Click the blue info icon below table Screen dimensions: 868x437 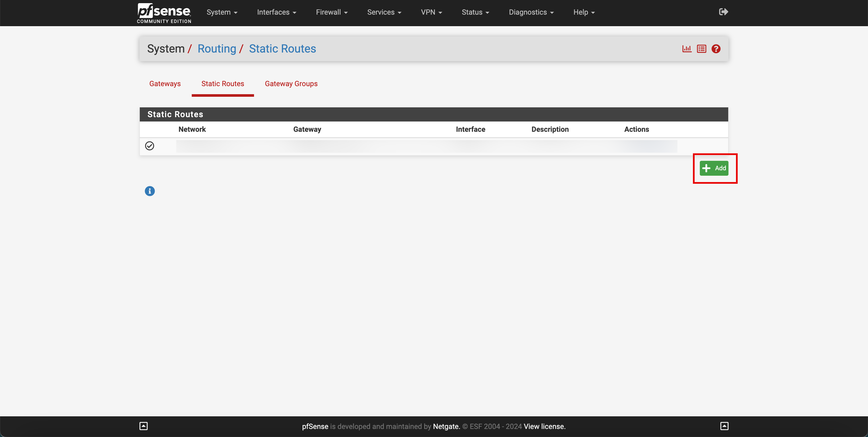click(x=150, y=191)
